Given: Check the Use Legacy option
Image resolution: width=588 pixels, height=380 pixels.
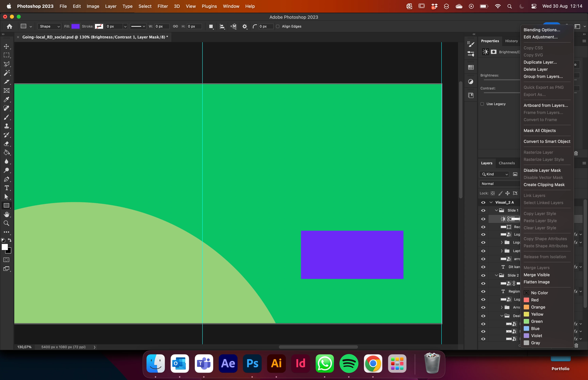Looking at the screenshot, I should [x=482, y=104].
